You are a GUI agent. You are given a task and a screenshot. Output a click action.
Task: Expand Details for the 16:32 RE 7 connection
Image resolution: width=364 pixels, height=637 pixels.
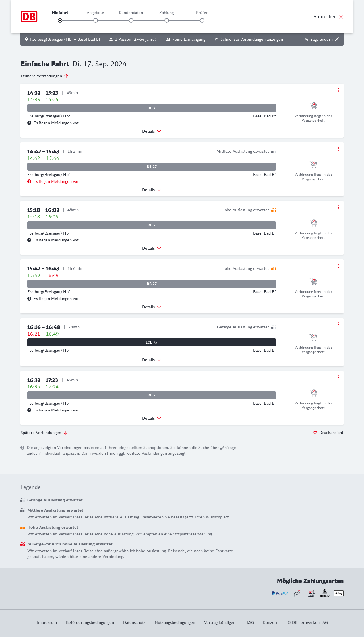(152, 418)
